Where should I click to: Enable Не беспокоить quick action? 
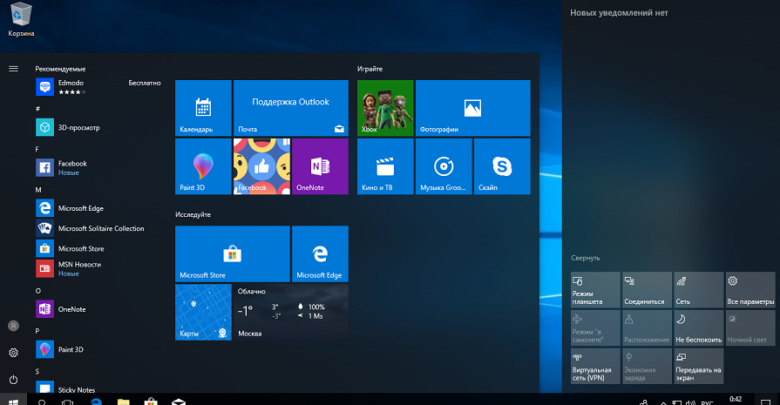(698, 328)
